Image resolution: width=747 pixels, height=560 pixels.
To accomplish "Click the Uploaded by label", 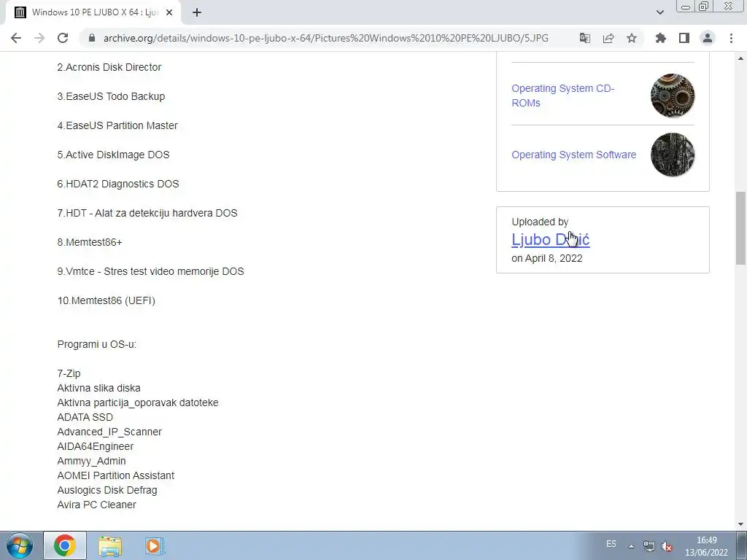I will pos(540,222).
